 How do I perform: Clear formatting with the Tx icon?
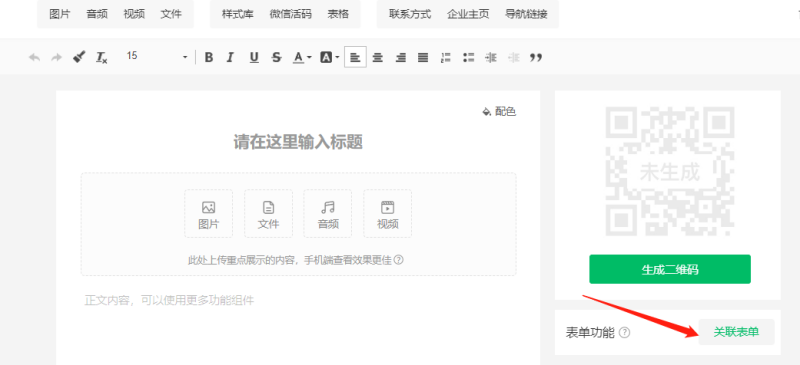click(x=102, y=57)
